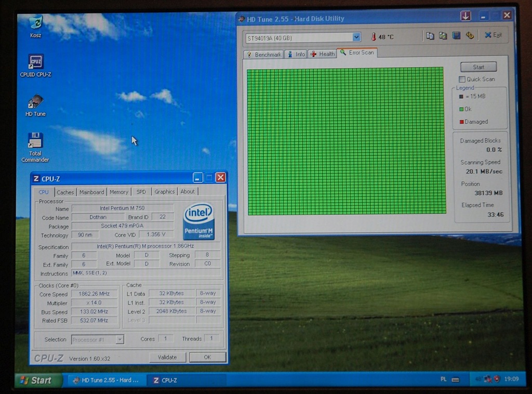Select the CPU tab in CPU-Z
Viewport: 532px width, 394px height.
44,192
